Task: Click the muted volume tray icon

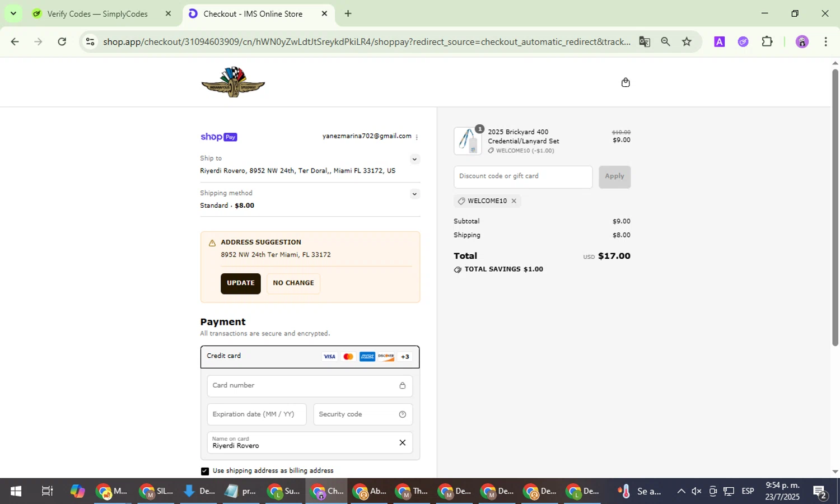Action: [697, 492]
